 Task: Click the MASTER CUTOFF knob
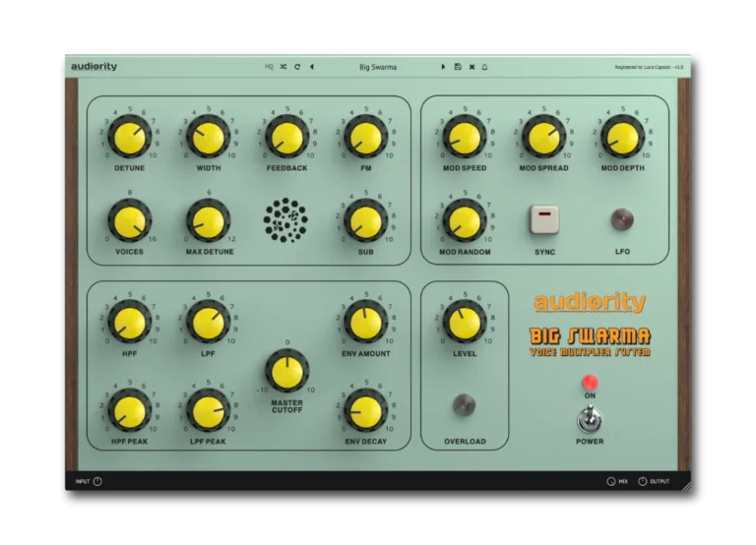tap(286, 371)
